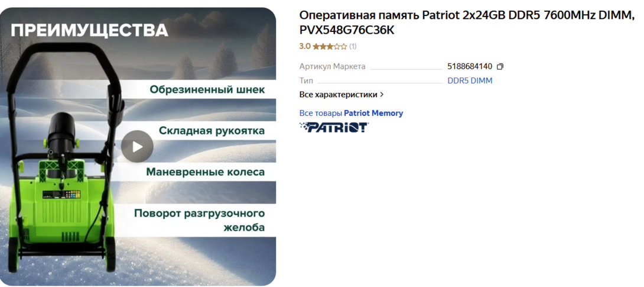Viewport: 644px width, 287px height.
Task: Click the article number 5188684140
Action: (x=470, y=67)
